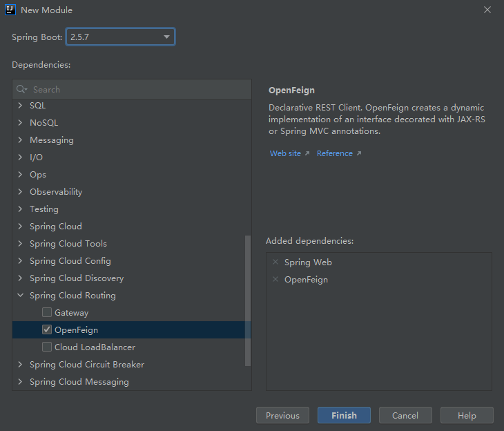Remove OpenFeign from added dependencies
Screen dimensions: 504x431
pyautogui.click(x=275, y=279)
